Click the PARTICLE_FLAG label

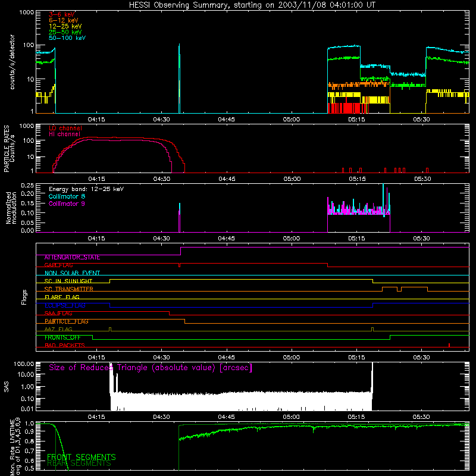tap(67, 321)
